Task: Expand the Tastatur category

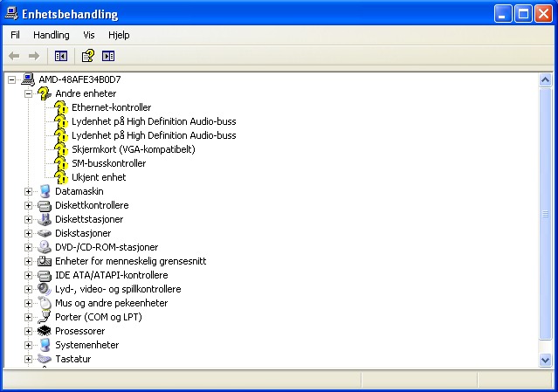Action: click(x=28, y=360)
